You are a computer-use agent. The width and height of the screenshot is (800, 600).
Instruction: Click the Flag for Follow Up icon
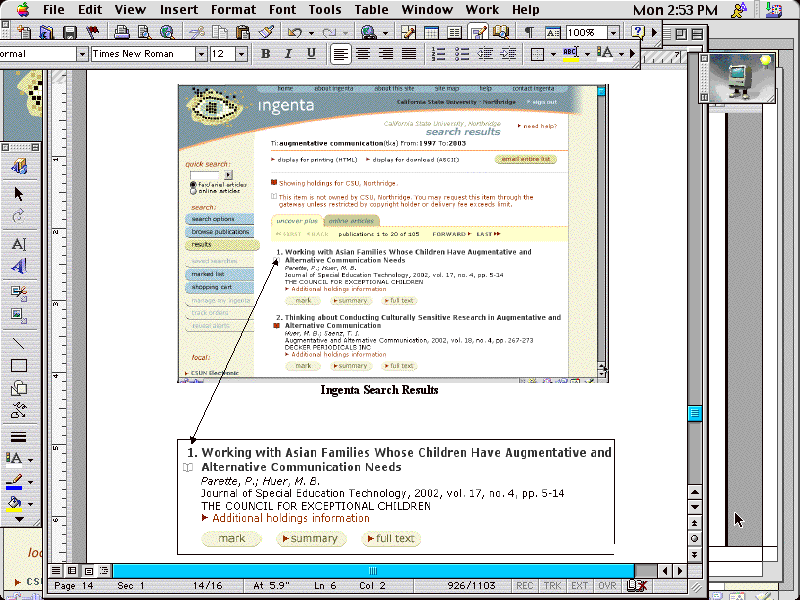[x=92, y=33]
